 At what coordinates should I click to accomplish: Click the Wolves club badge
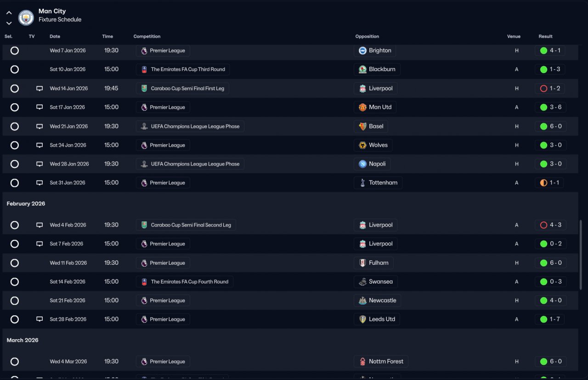(362, 145)
